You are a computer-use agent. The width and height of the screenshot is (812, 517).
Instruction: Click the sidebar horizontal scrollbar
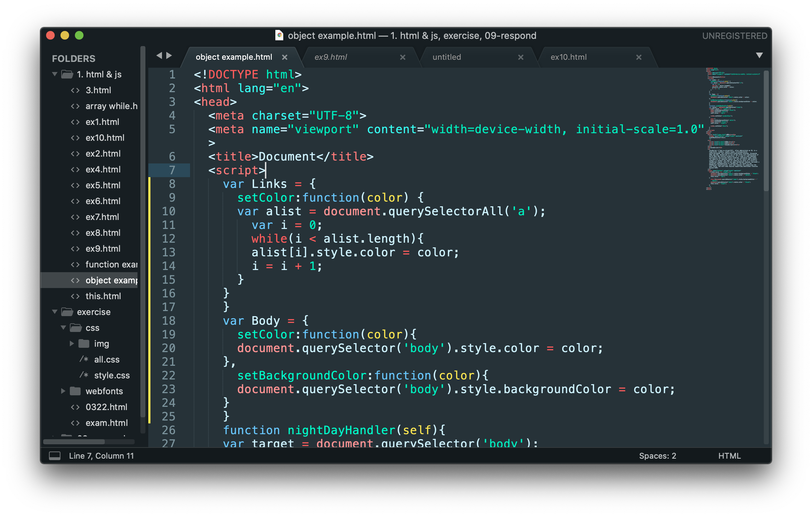click(74, 441)
